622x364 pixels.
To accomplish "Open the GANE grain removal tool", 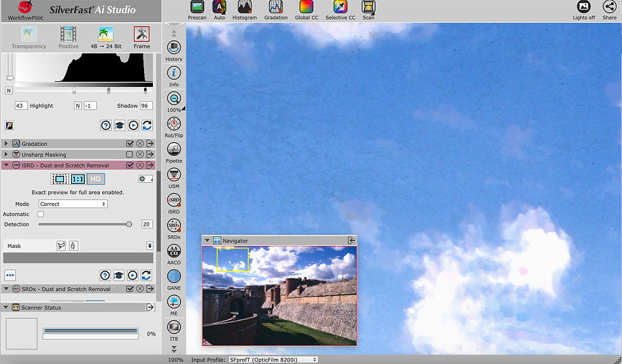I will [x=174, y=280].
